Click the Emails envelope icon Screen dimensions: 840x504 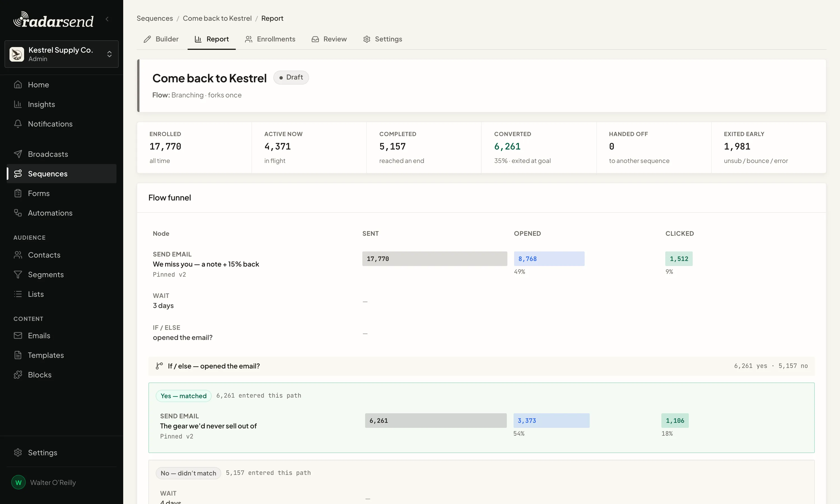[x=18, y=335]
